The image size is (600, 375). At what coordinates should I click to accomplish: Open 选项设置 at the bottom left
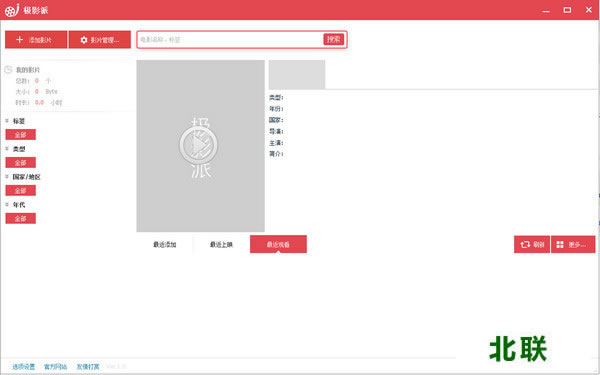pyautogui.click(x=24, y=367)
